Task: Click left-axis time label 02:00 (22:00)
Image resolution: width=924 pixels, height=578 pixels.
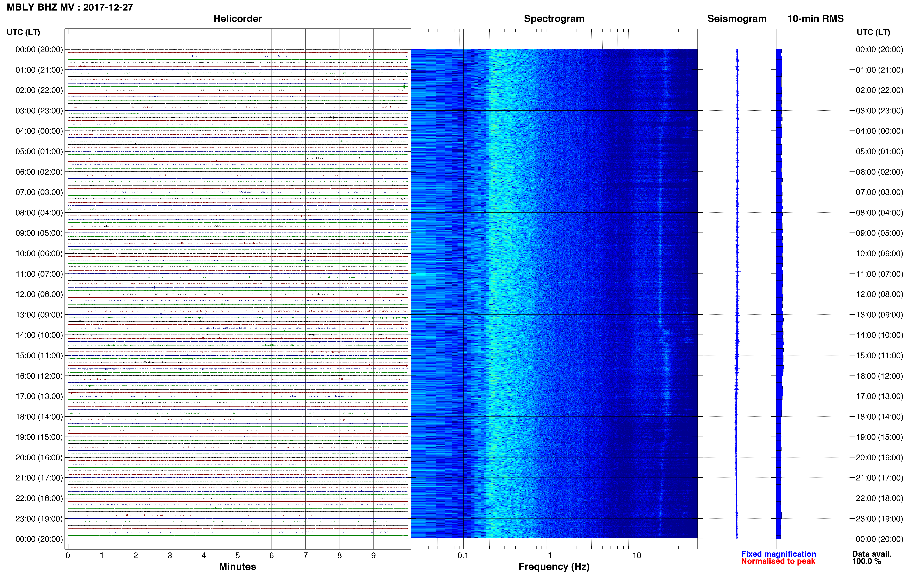Action: [x=39, y=90]
